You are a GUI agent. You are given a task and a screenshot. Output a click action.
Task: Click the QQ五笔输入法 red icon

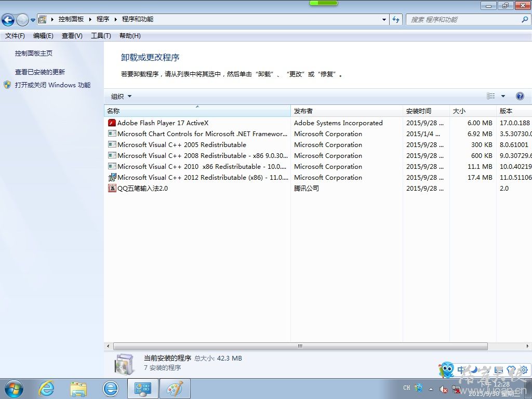112,188
